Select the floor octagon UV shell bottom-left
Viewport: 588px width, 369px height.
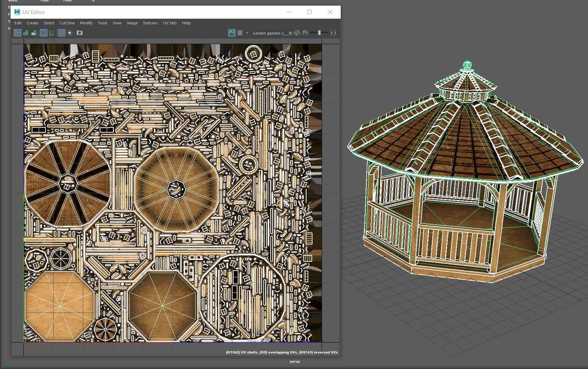[x=59, y=306]
